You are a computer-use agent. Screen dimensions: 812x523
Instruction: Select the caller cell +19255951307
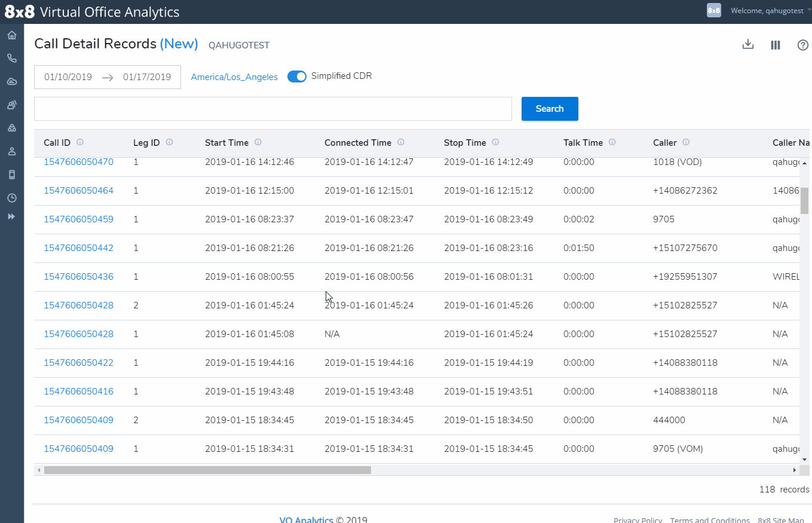pos(685,277)
